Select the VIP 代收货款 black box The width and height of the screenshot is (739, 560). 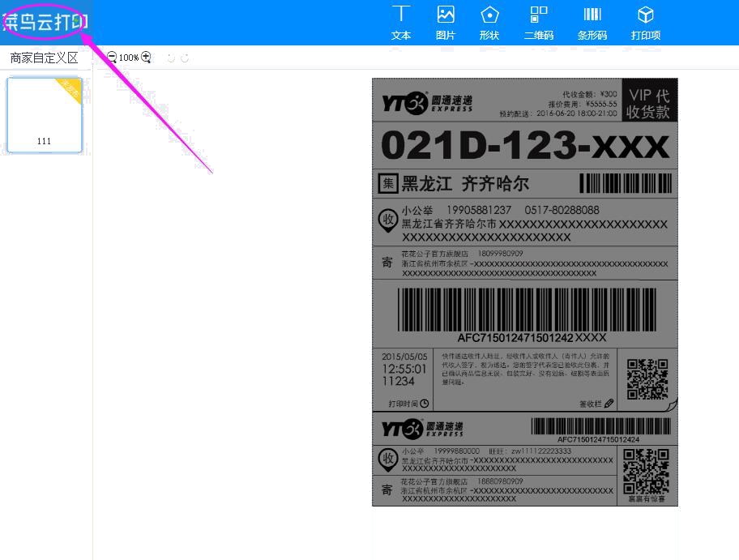point(649,100)
